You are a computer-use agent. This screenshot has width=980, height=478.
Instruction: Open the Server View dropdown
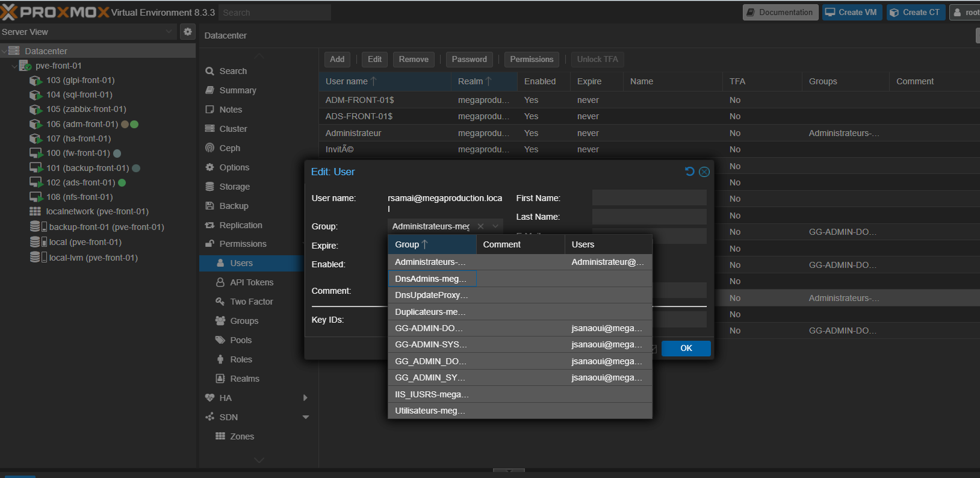[169, 32]
